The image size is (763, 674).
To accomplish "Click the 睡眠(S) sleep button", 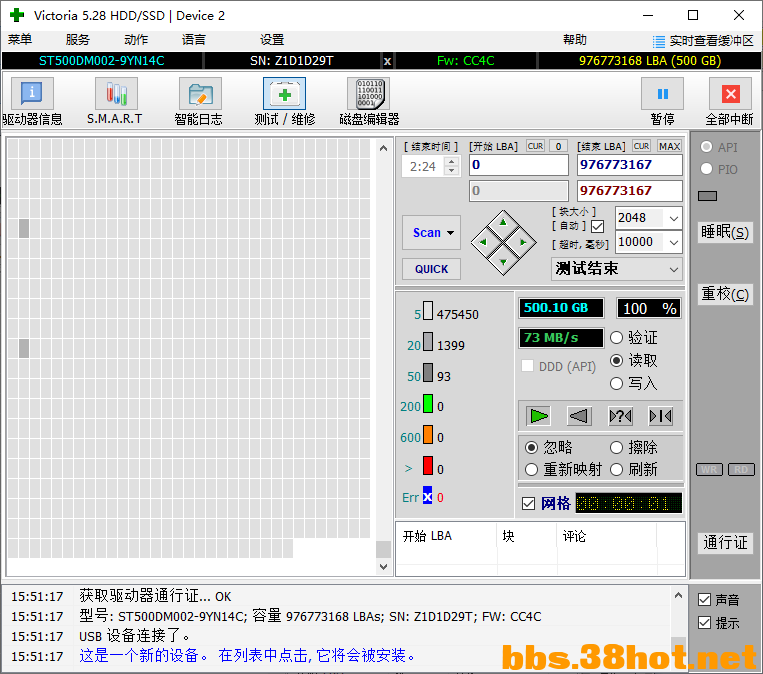I will click(725, 232).
